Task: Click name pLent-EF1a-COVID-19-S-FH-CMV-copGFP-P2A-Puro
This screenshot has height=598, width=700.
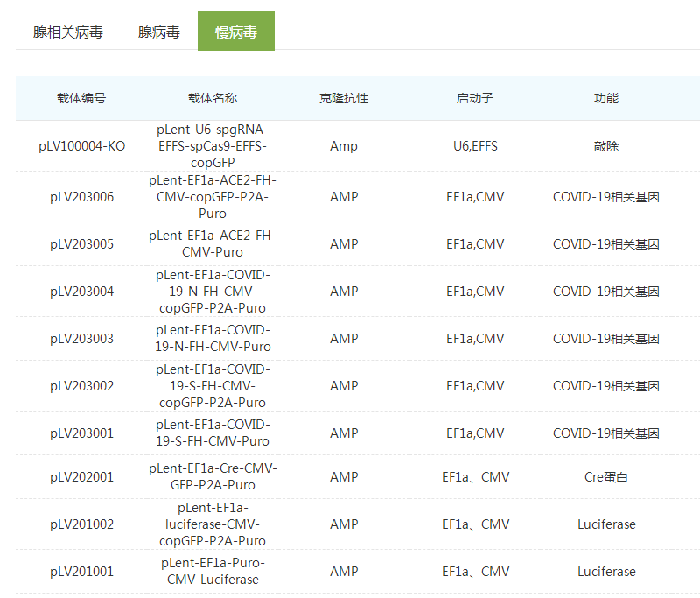Action: click(213, 386)
